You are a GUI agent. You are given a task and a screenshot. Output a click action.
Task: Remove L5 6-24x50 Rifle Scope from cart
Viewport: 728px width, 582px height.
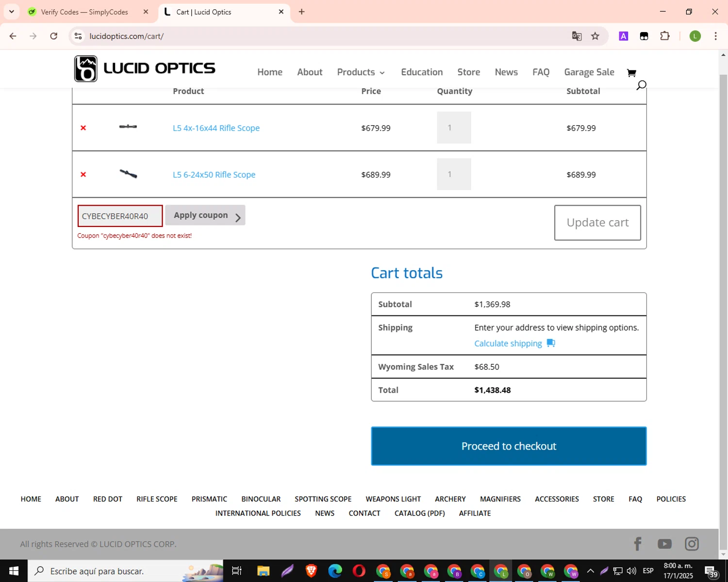click(83, 175)
